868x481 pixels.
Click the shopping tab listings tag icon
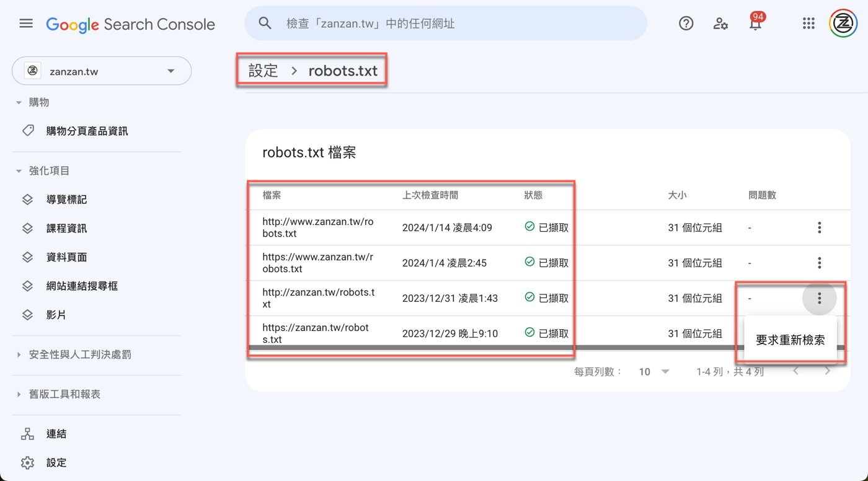pos(27,131)
